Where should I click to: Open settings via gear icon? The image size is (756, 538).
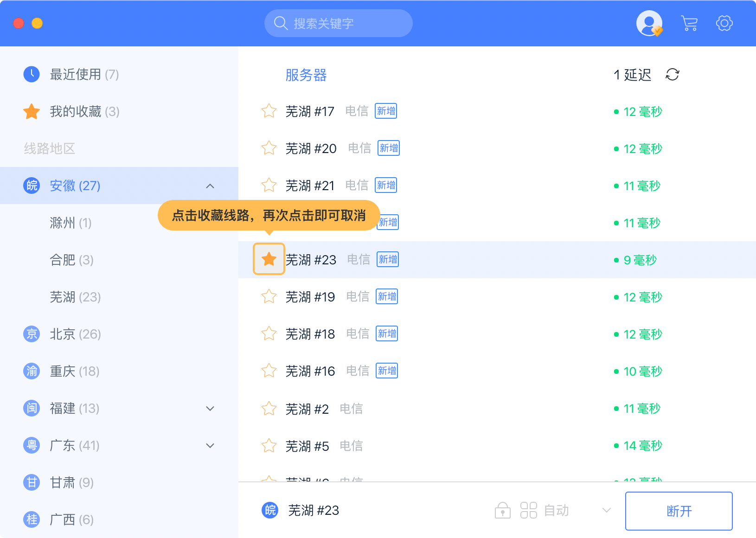(724, 23)
